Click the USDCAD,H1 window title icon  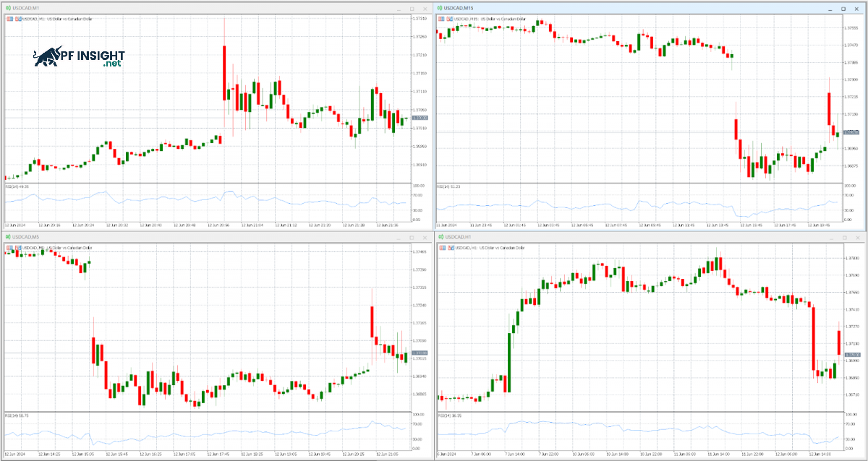[x=440, y=237]
